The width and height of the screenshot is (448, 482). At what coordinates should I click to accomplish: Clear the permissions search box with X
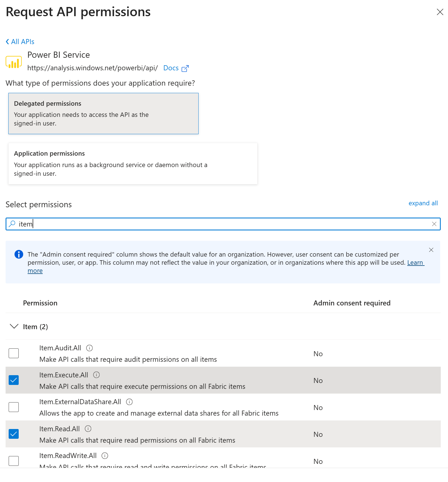434,224
